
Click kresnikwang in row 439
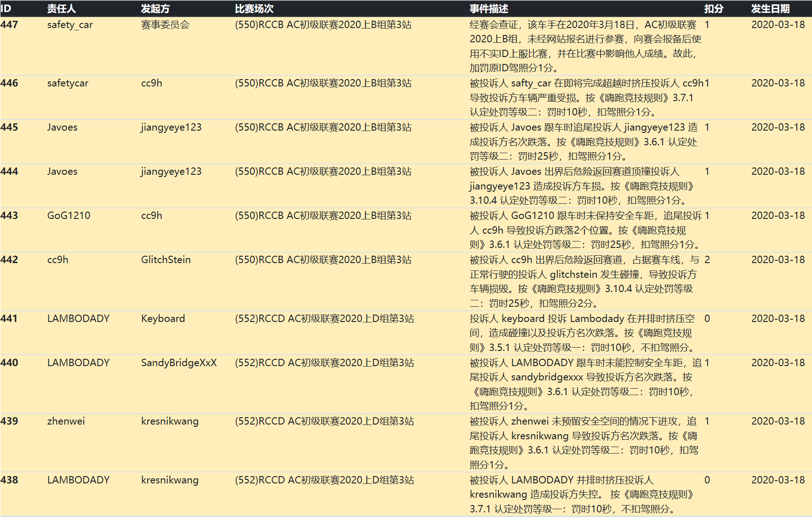coord(170,422)
